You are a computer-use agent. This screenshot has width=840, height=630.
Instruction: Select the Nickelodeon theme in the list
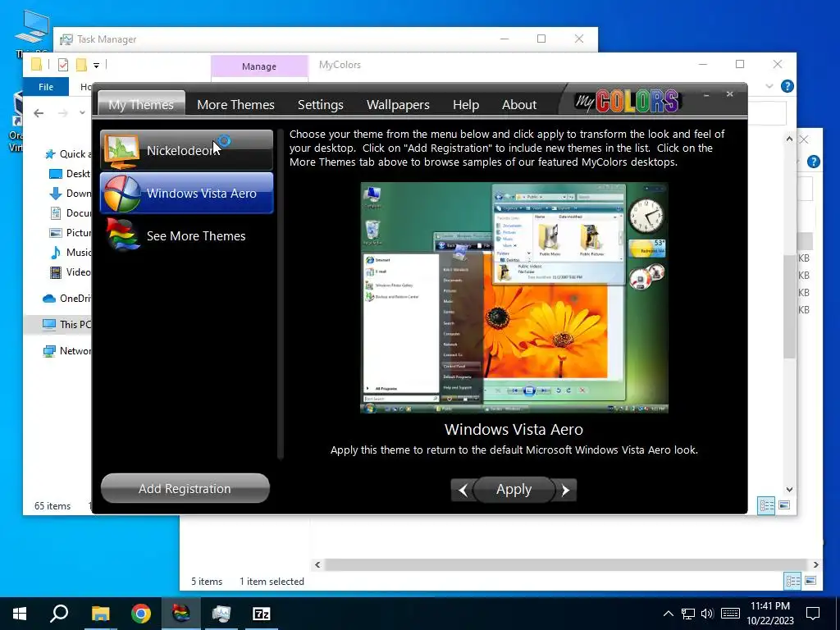click(x=186, y=150)
